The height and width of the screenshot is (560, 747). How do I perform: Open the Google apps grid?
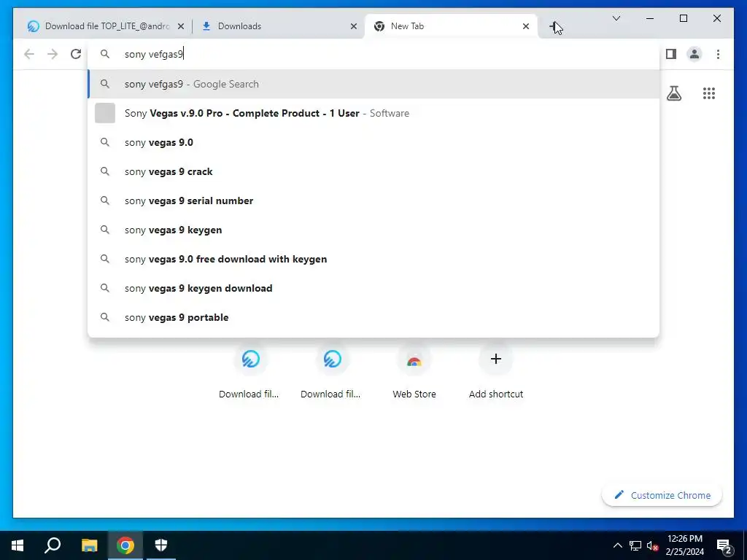coord(709,93)
